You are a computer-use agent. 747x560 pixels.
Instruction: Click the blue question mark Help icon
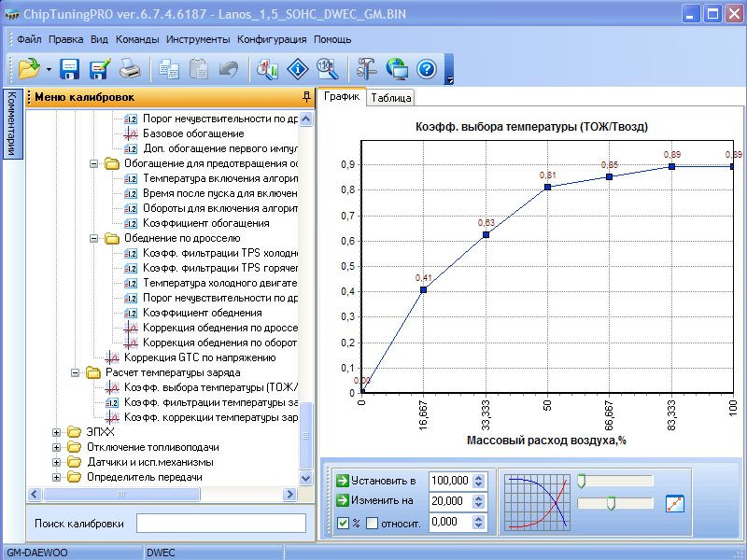[x=427, y=68]
